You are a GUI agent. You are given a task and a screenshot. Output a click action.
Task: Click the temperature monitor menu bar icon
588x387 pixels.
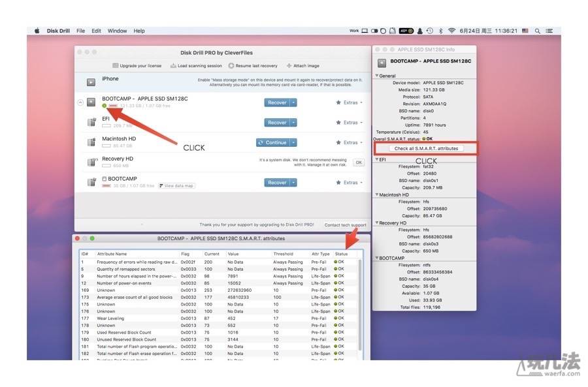(406, 31)
